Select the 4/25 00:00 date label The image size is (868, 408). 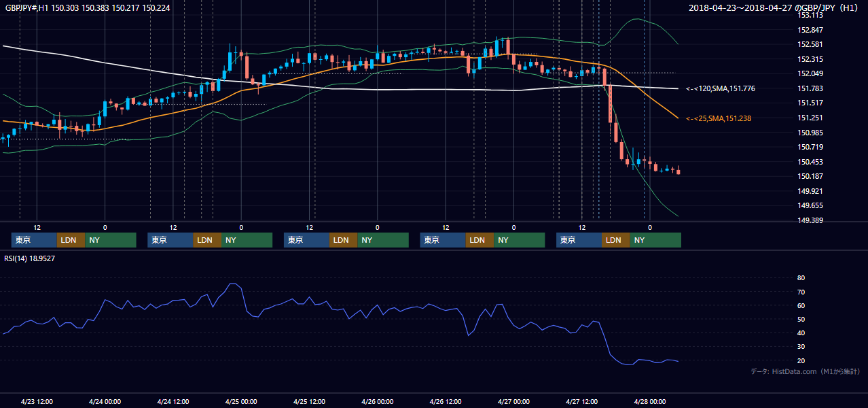[241, 401]
